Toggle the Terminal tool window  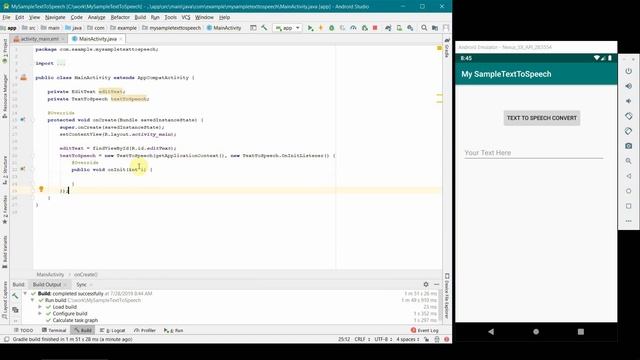54,330
